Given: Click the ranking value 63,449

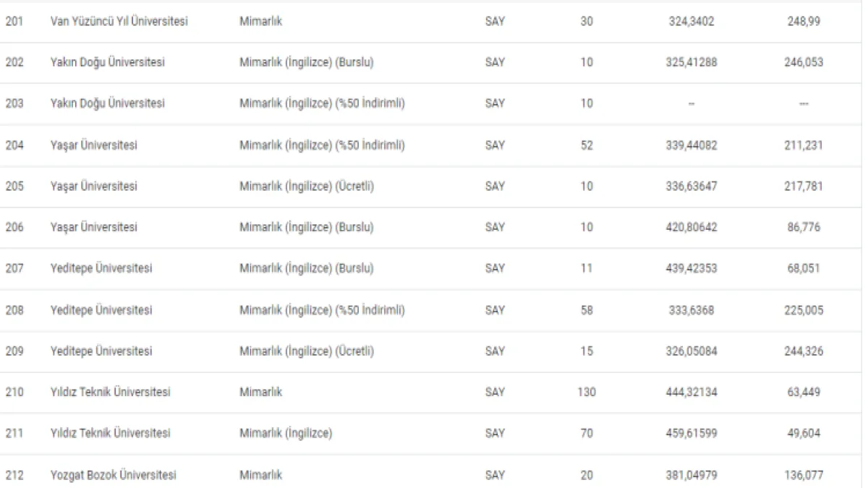Looking at the screenshot, I should (805, 393).
